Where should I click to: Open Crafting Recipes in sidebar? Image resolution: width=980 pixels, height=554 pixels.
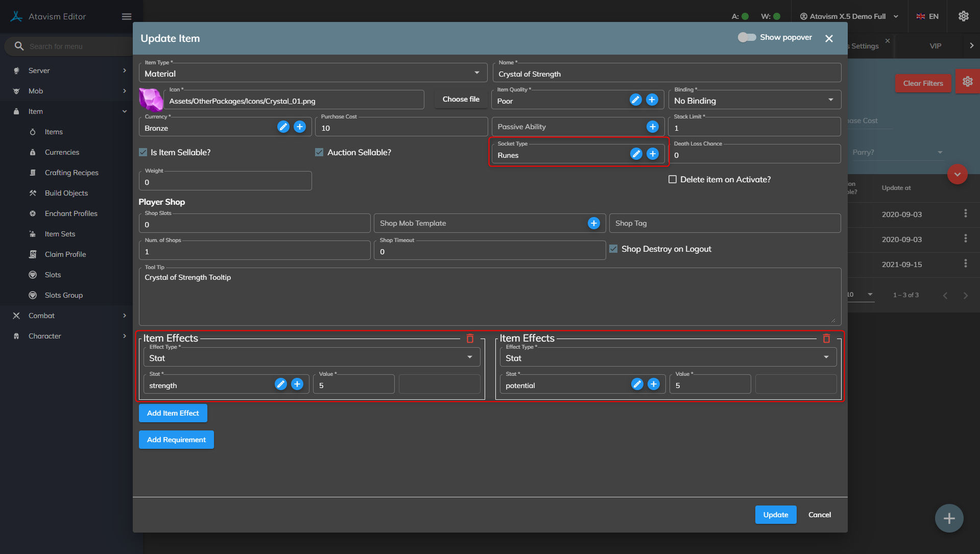(x=71, y=173)
